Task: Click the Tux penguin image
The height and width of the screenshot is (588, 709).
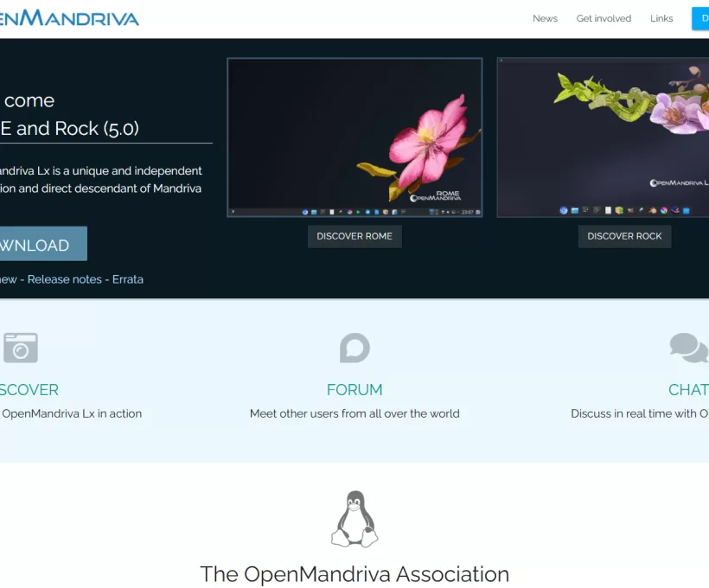Action: [x=354, y=519]
